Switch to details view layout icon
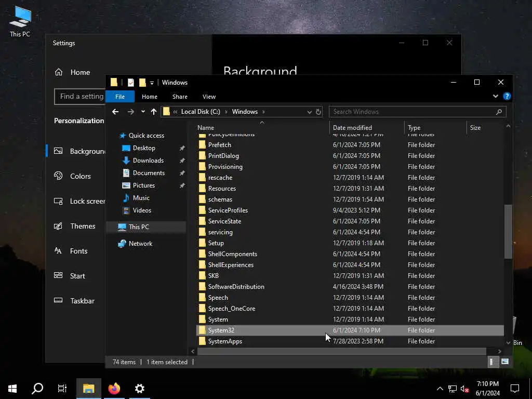Image resolution: width=532 pixels, height=399 pixels. [x=492, y=362]
